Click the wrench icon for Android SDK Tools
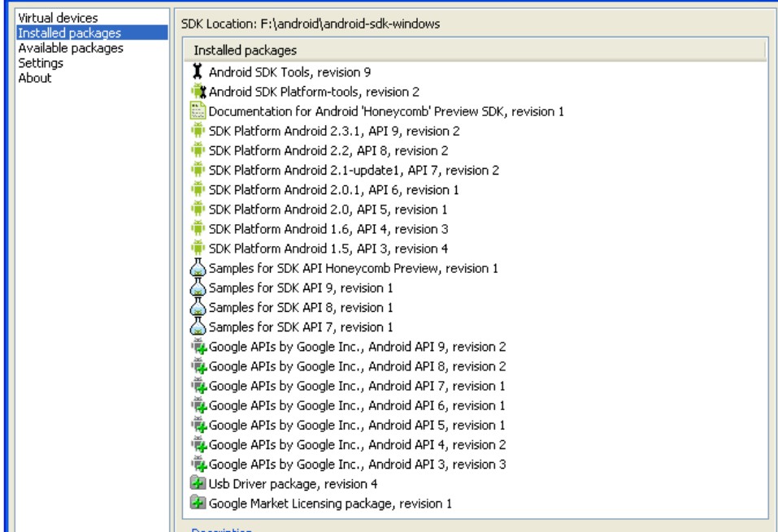778x532 pixels. (x=198, y=72)
